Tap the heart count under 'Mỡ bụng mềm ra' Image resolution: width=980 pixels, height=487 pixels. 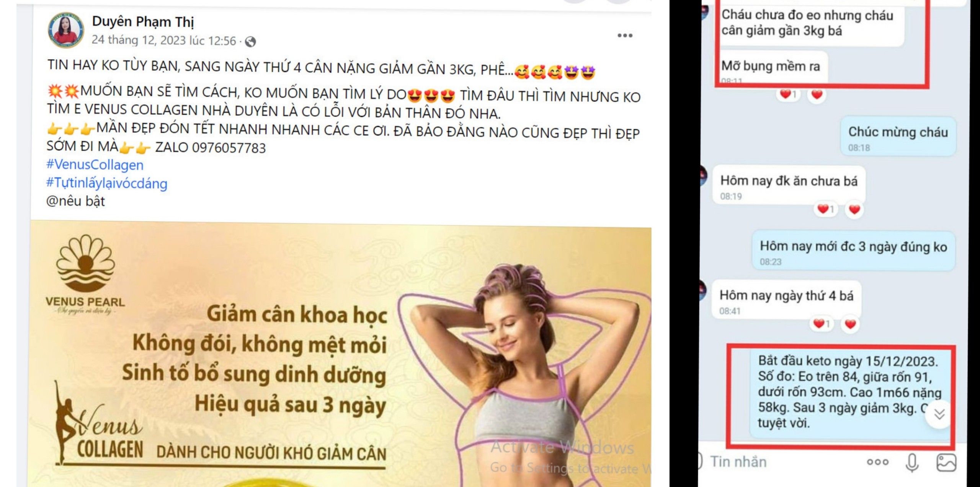pos(788,94)
